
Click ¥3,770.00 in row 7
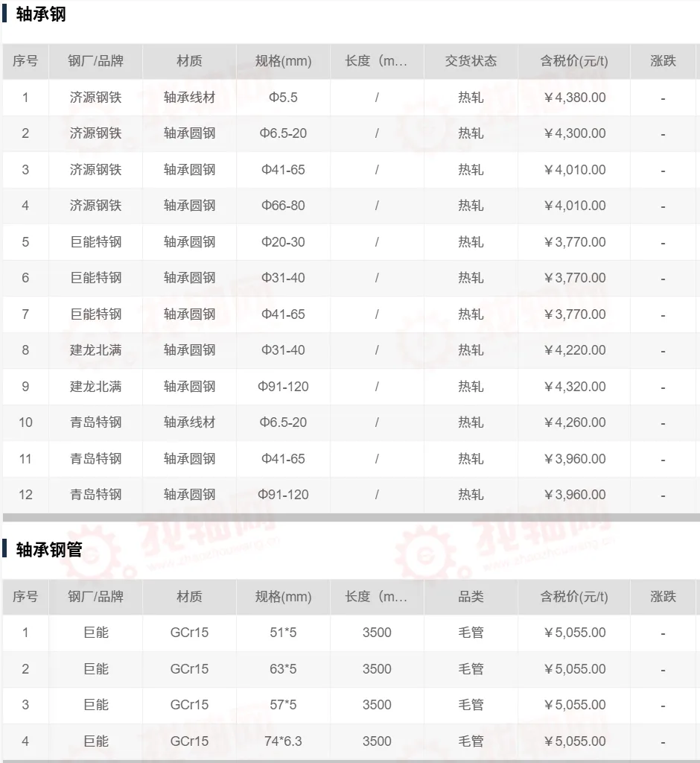pyautogui.click(x=574, y=314)
